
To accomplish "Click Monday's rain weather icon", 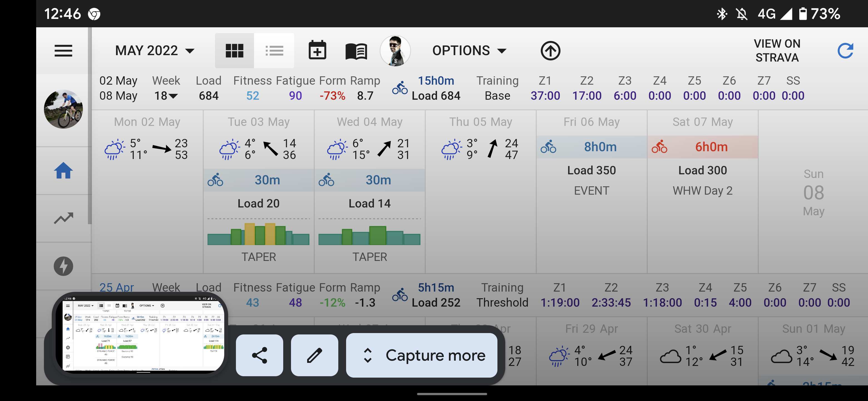I will [x=115, y=149].
